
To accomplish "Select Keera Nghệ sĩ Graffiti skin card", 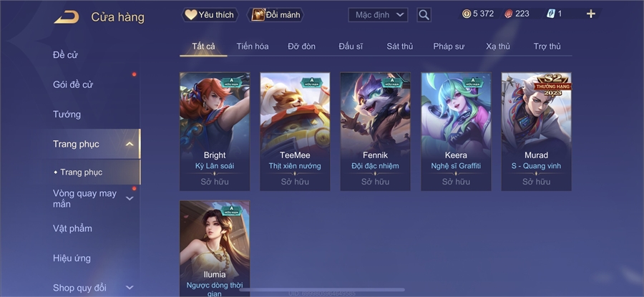I will pyautogui.click(x=456, y=132).
